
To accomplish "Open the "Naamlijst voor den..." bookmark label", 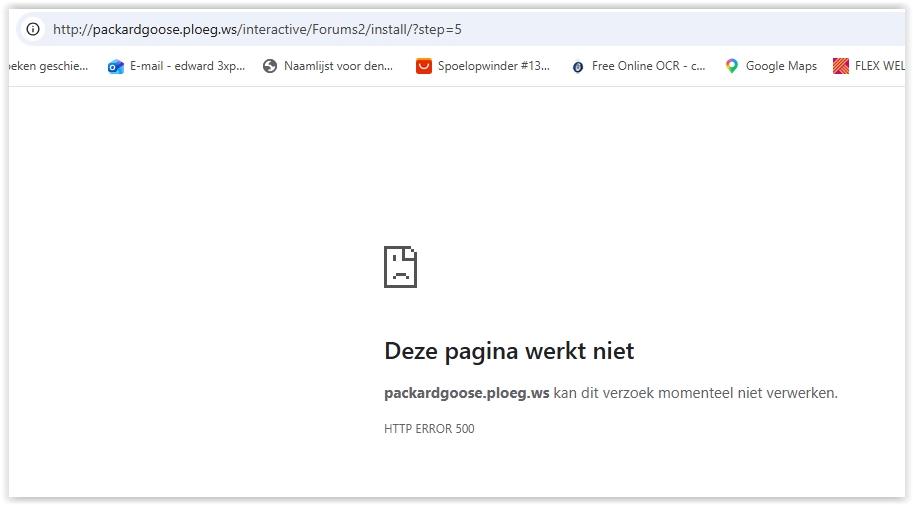I will click(338, 67).
